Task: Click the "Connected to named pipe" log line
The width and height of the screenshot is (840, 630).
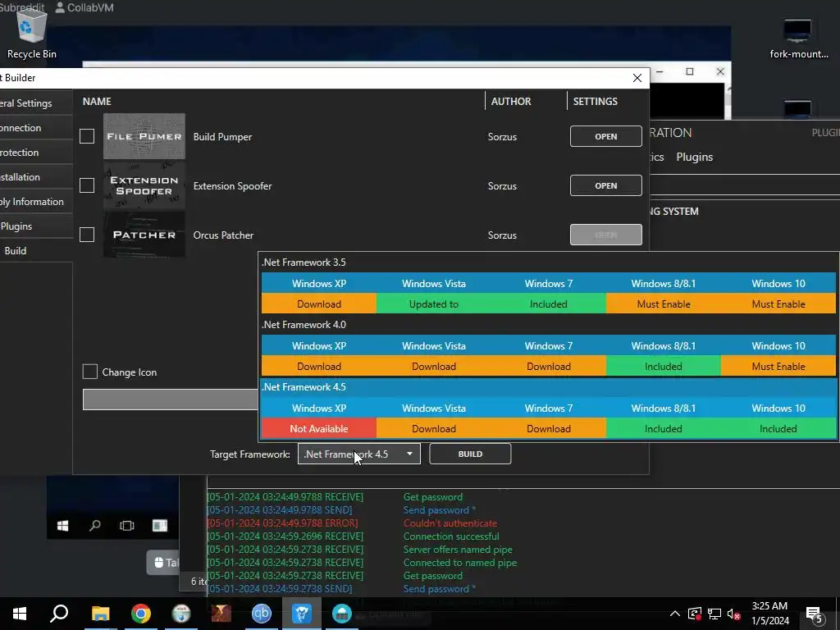Action: coord(459,563)
